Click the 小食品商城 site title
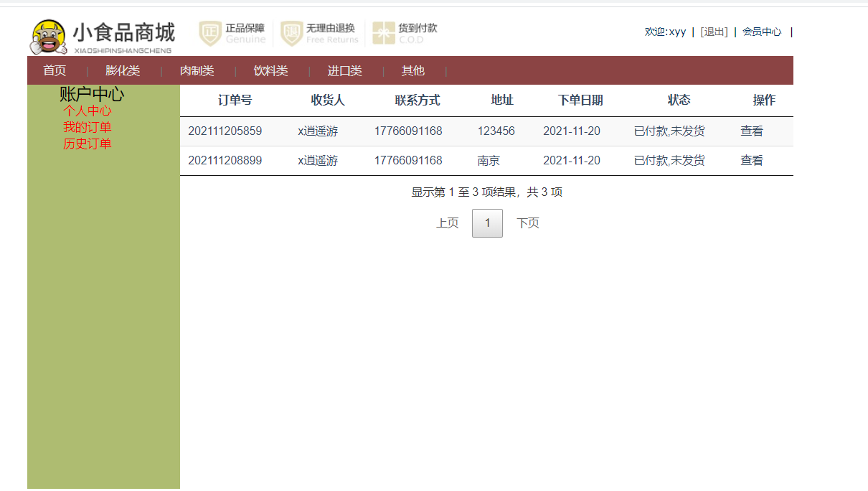Viewport: 868px width, 491px height. [x=123, y=33]
